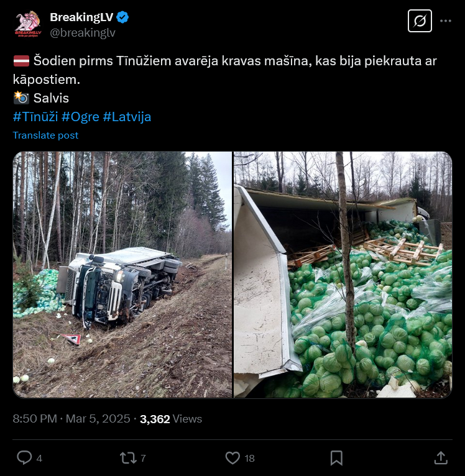Bookmark this post

(x=336, y=458)
